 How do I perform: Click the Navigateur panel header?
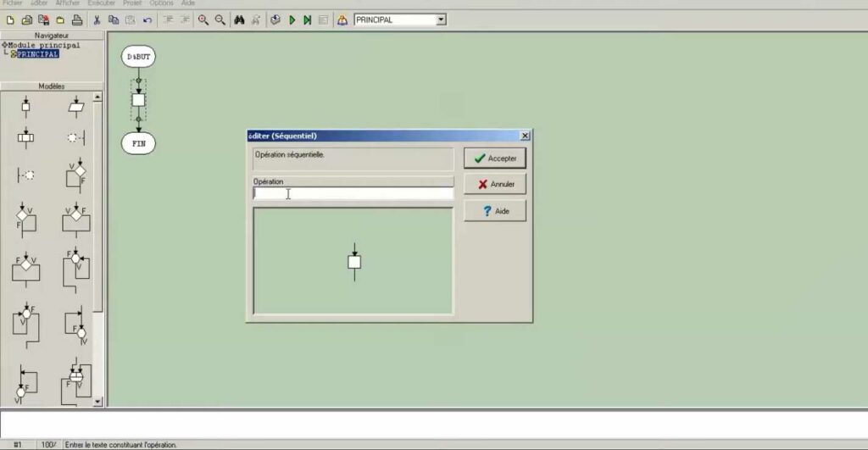[52, 36]
